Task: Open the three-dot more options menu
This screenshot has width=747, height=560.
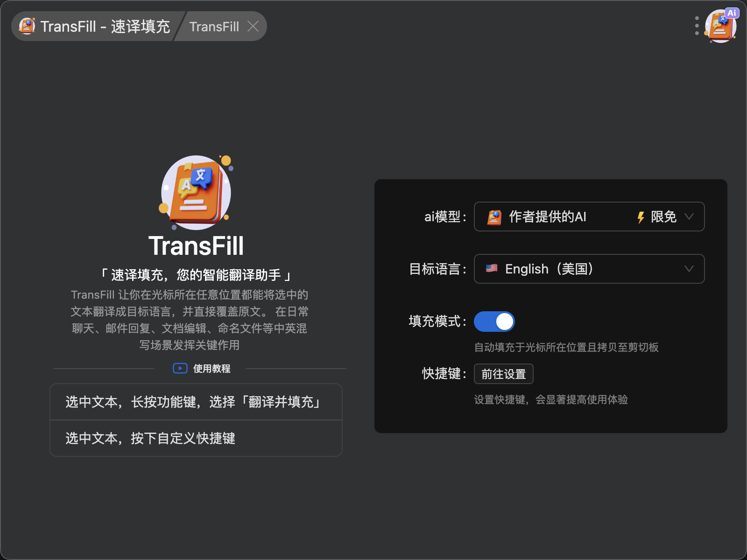Action: 697,26
